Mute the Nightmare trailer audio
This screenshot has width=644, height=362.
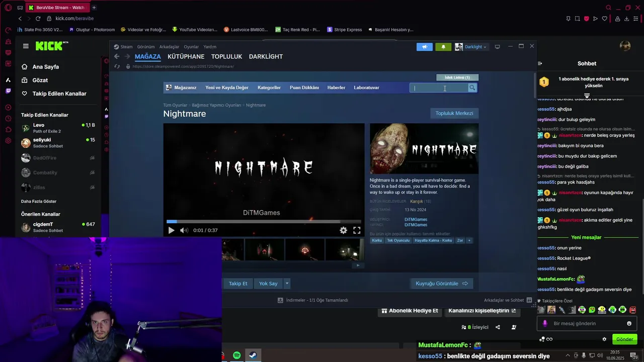[184, 230]
